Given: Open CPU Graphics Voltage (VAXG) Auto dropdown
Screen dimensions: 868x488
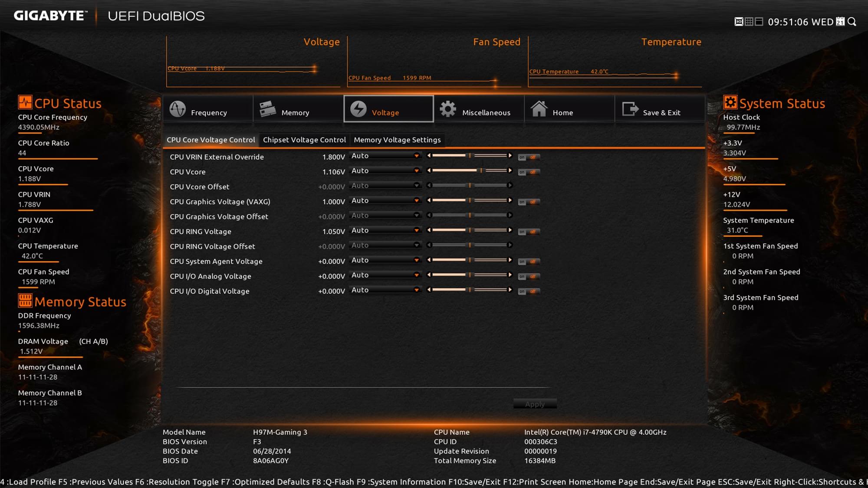Looking at the screenshot, I should coord(385,201).
